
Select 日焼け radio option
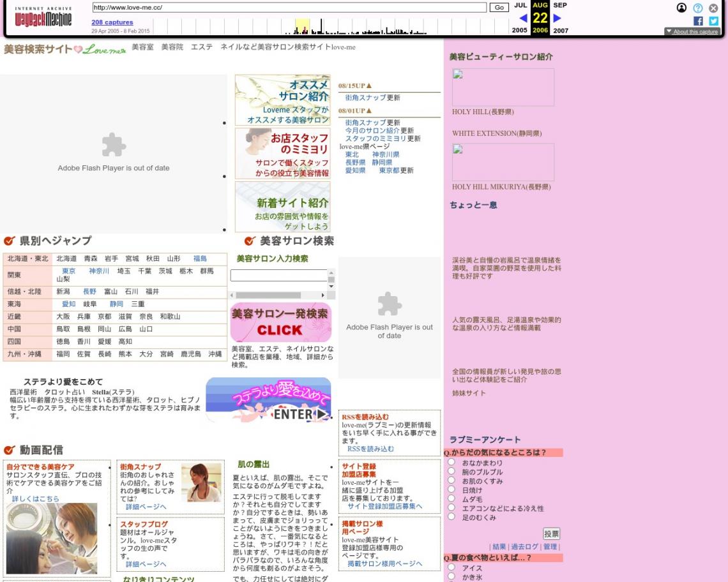click(x=451, y=489)
